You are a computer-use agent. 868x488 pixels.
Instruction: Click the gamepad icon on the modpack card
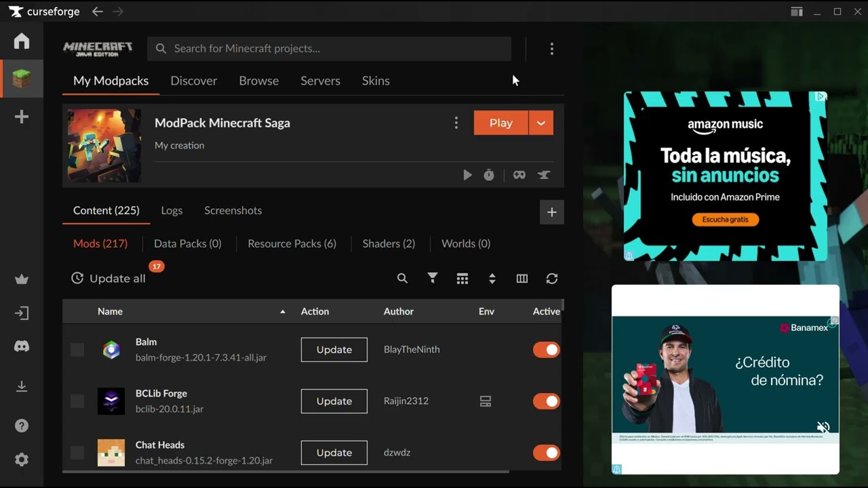point(519,175)
